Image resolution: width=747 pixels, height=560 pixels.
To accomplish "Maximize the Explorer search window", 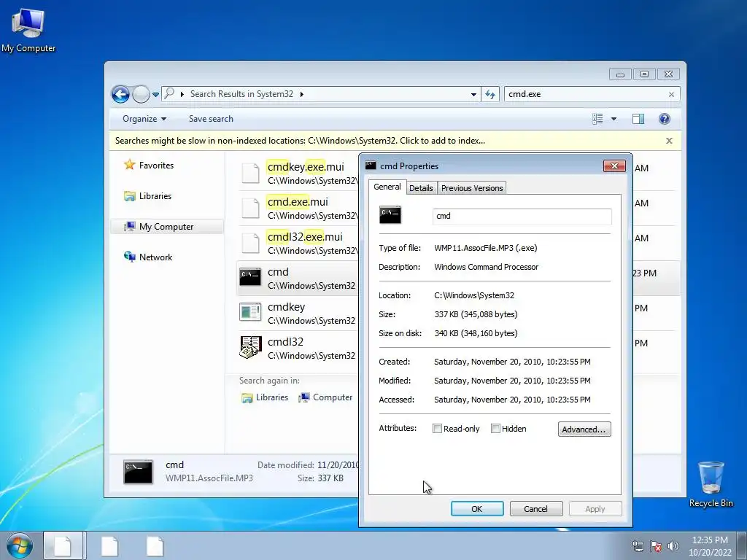I will (x=644, y=74).
